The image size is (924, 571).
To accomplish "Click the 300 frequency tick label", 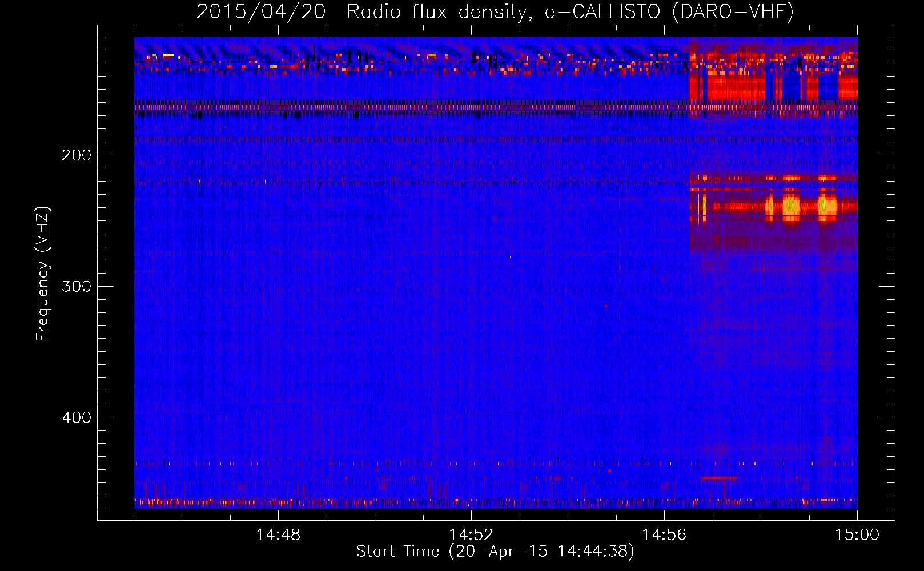I will [x=77, y=286].
